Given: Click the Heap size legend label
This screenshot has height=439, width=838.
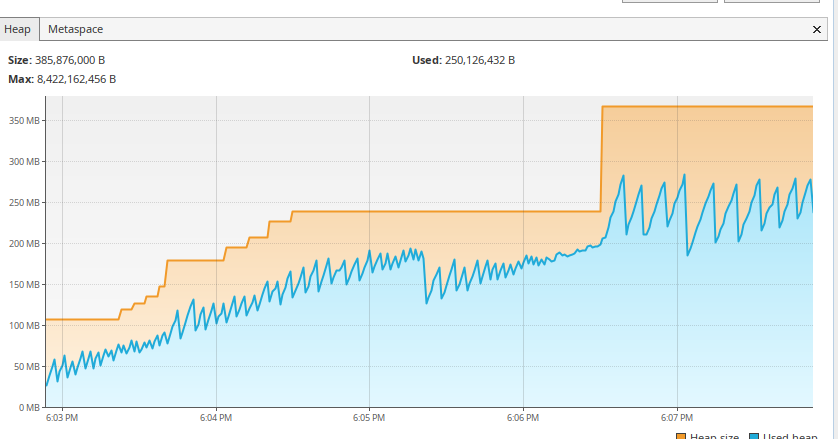Looking at the screenshot, I should pyautogui.click(x=715, y=436).
